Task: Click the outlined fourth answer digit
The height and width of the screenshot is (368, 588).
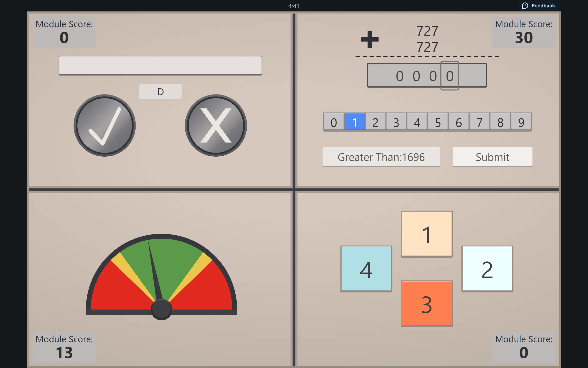Action: tap(450, 76)
